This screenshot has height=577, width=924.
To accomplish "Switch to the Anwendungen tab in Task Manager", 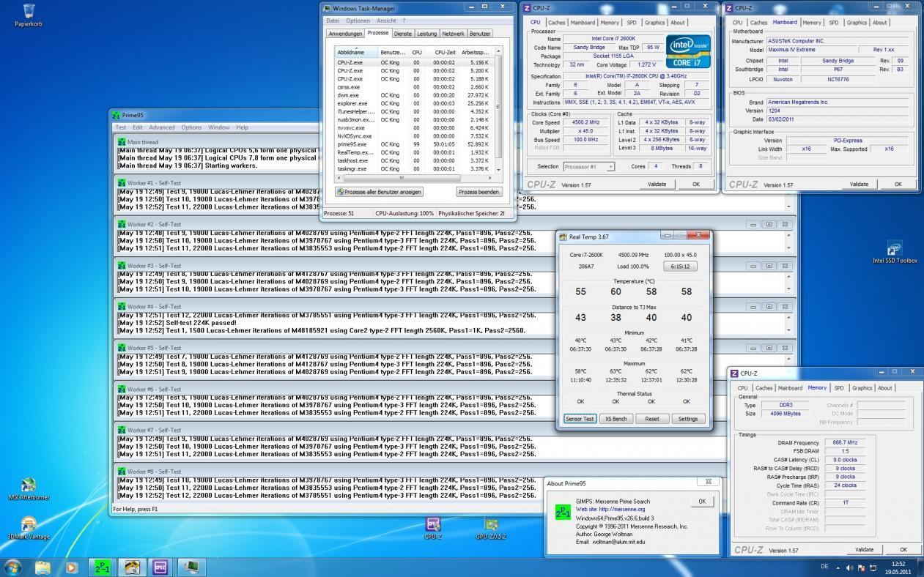I will point(345,34).
